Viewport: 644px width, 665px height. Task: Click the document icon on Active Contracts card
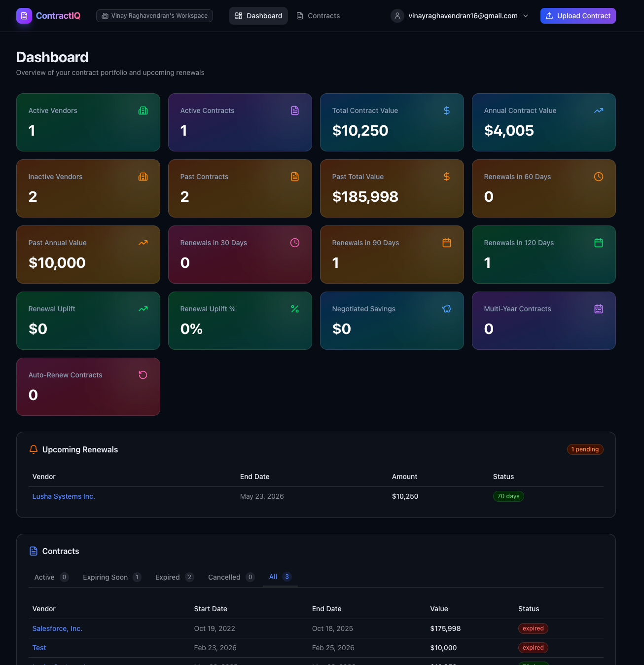(295, 111)
